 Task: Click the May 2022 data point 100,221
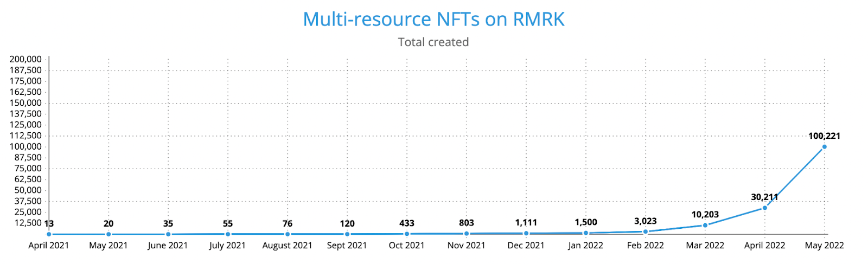[824, 147]
